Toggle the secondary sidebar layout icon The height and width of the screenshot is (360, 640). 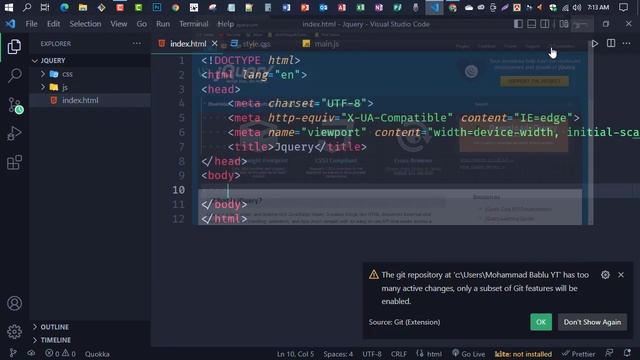click(x=544, y=24)
